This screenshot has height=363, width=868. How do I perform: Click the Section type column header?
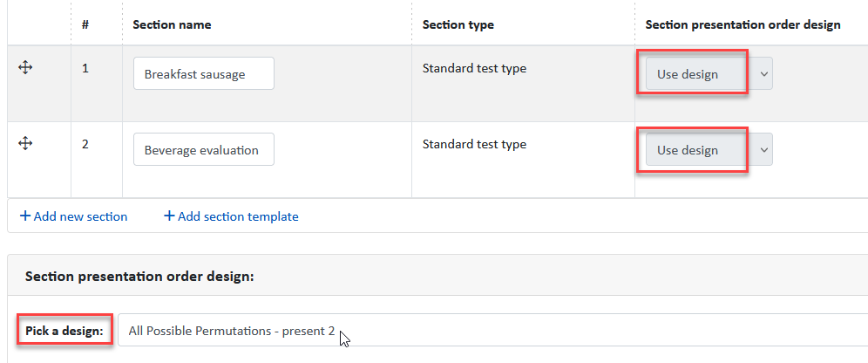coord(458,24)
